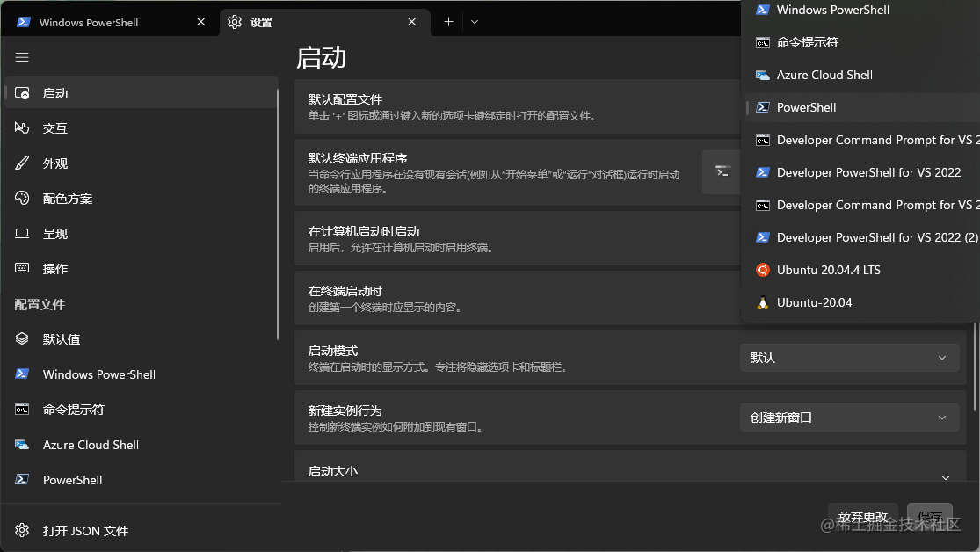Open the 操作 (Actions) settings page
The image size is (980, 552).
pos(54,268)
